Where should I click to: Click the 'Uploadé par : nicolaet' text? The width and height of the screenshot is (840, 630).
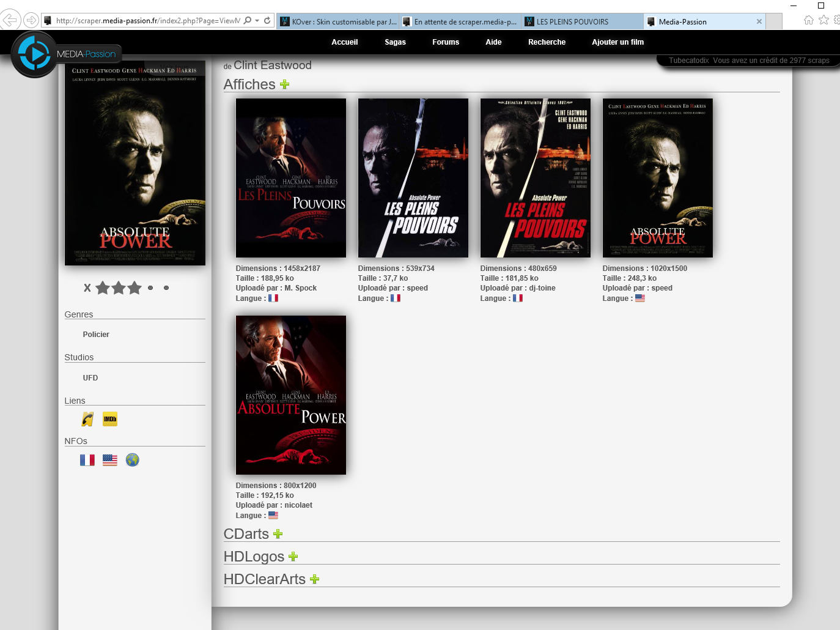pyautogui.click(x=274, y=505)
